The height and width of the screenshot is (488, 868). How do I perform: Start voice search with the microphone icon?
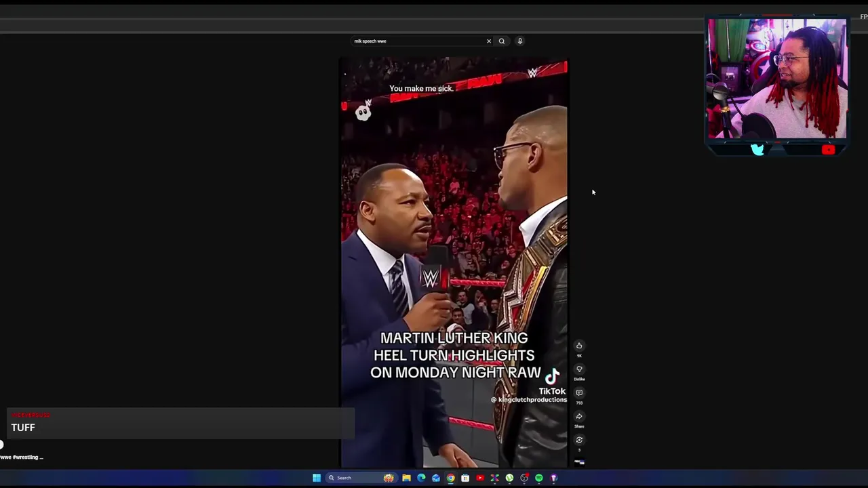(520, 41)
